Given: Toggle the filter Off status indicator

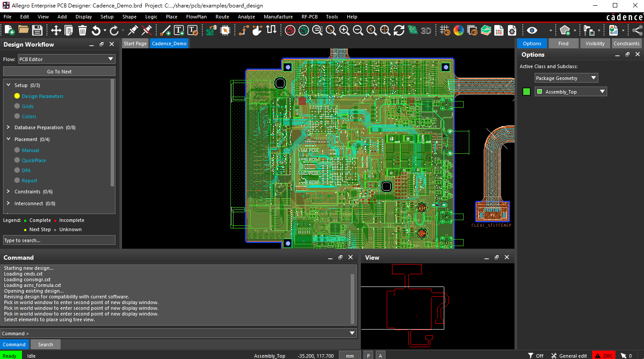Looking at the screenshot, I should 536,355.
